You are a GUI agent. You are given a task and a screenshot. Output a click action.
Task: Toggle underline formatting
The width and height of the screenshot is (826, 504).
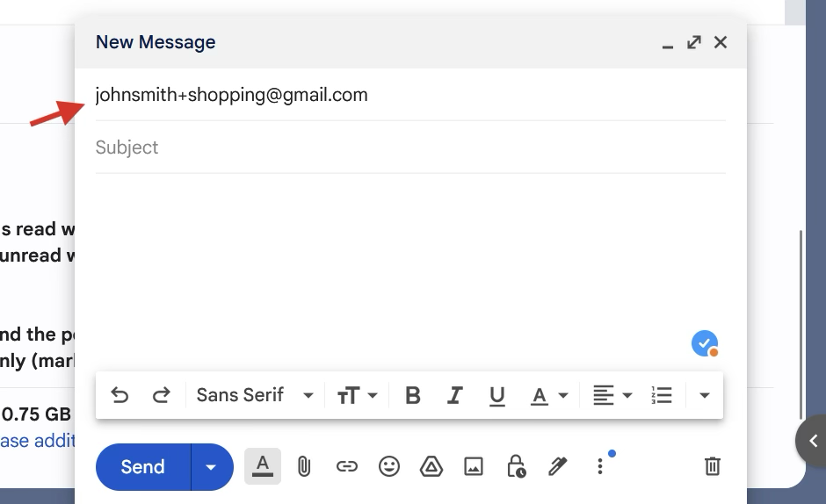(496, 395)
